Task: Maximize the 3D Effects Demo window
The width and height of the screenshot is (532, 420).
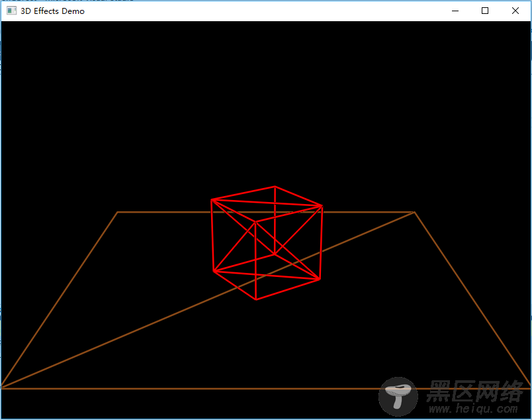Action: [485, 11]
